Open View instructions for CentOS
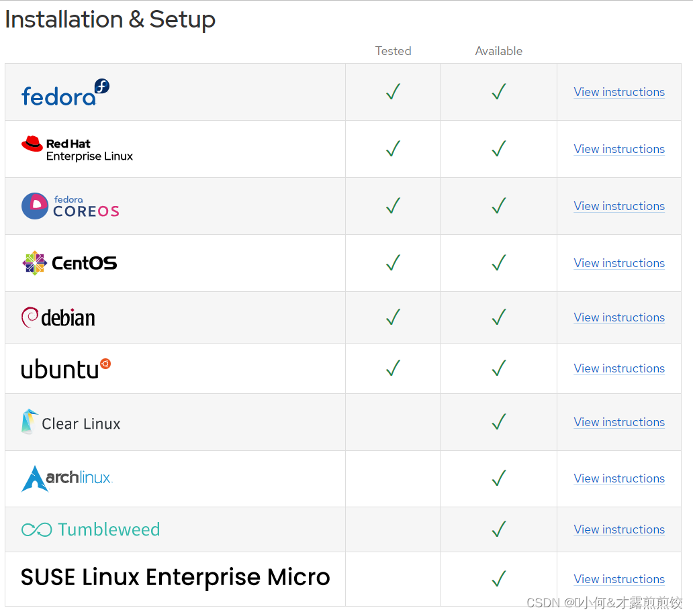This screenshot has width=693, height=616. coord(619,263)
